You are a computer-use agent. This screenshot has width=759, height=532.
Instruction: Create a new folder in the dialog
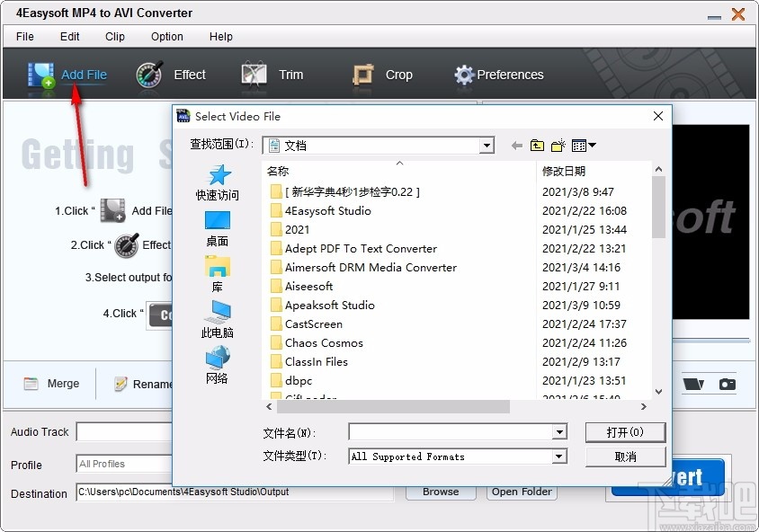(557, 145)
